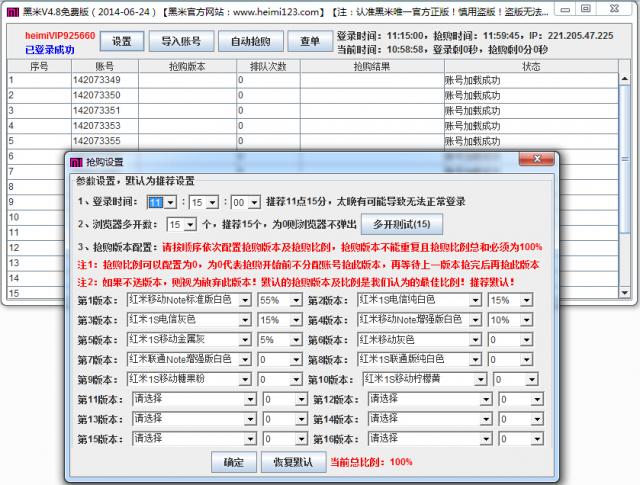Image resolution: width=640 pixels, height=485 pixels.
Task: Open 第1版本 model dropdown
Action: (x=189, y=300)
